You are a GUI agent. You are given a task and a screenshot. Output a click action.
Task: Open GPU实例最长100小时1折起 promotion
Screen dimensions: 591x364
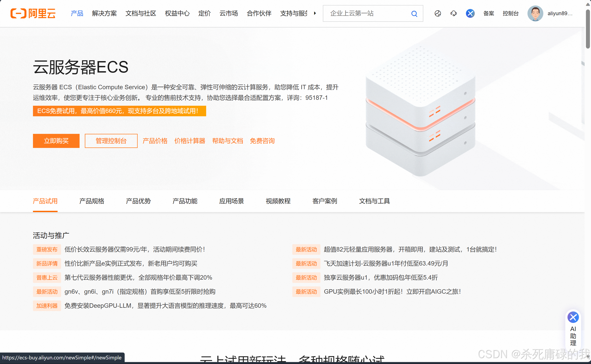392,291
